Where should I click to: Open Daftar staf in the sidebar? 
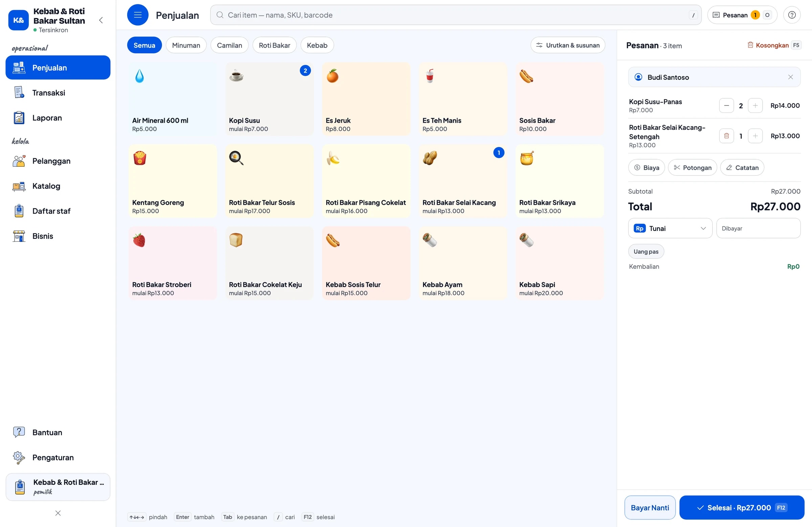pyautogui.click(x=58, y=211)
